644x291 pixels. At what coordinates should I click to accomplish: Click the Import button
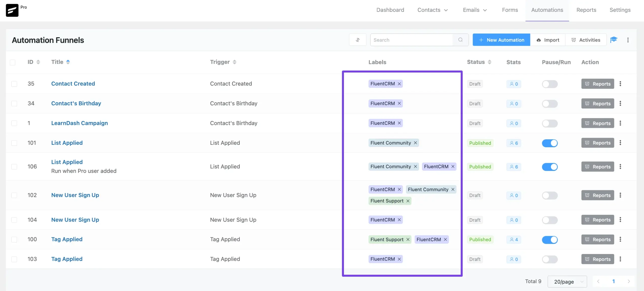(548, 40)
